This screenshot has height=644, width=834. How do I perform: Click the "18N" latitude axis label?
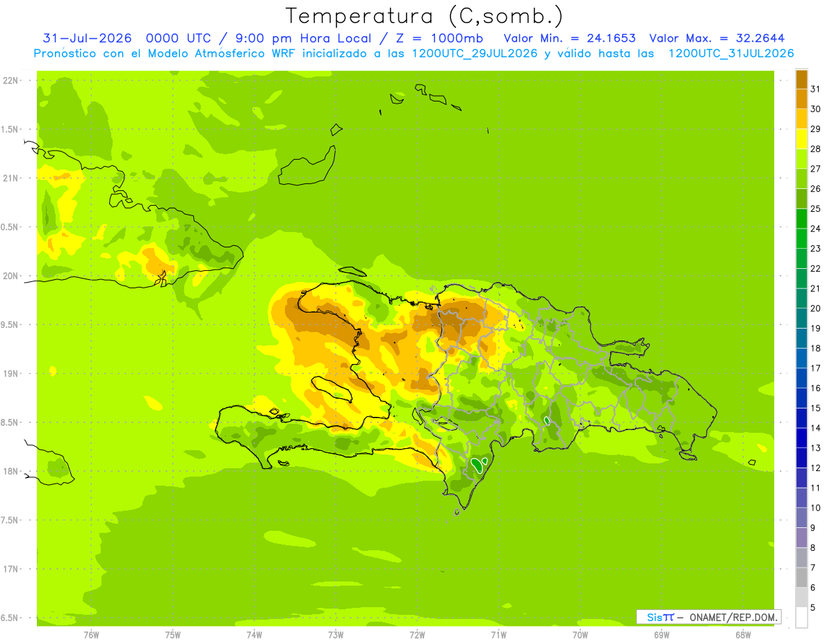tap(12, 471)
